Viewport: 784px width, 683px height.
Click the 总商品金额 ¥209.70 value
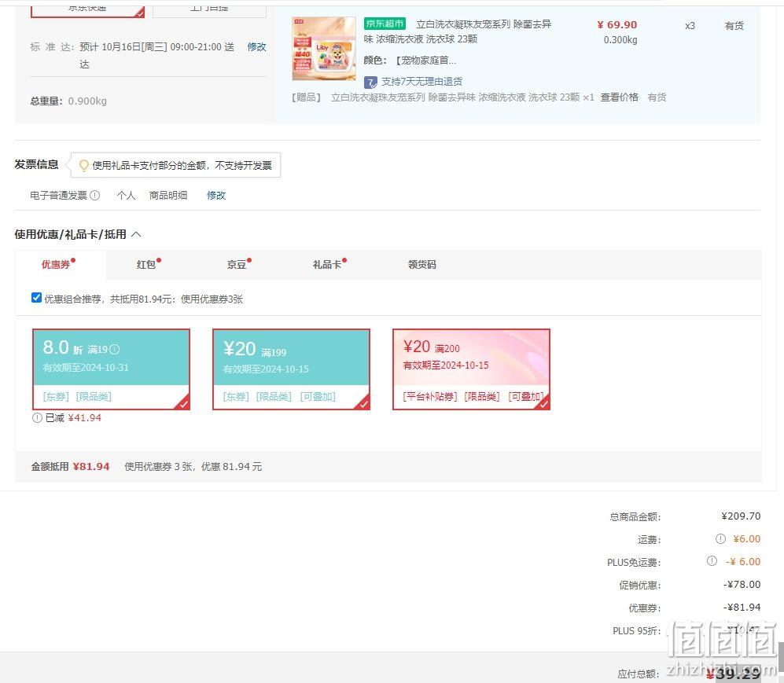[x=741, y=516]
